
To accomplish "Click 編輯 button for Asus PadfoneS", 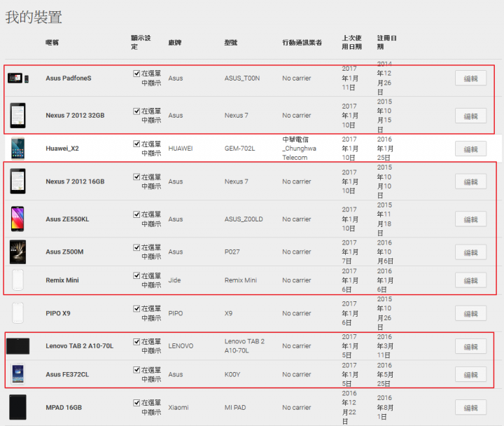I will click(470, 78).
